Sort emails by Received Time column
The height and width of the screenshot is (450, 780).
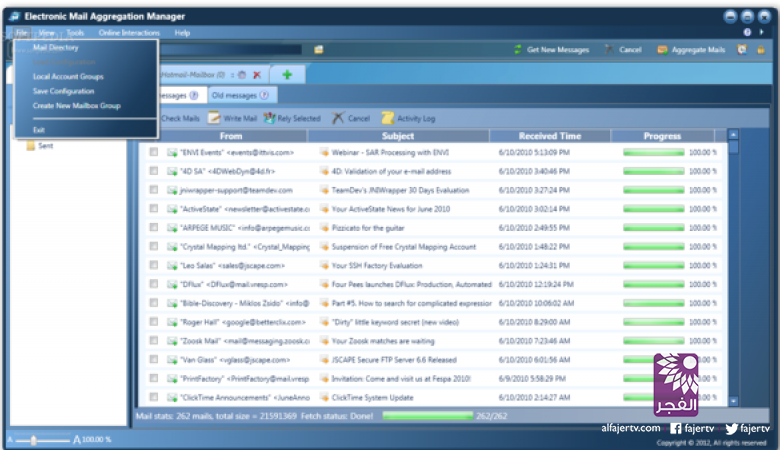550,136
